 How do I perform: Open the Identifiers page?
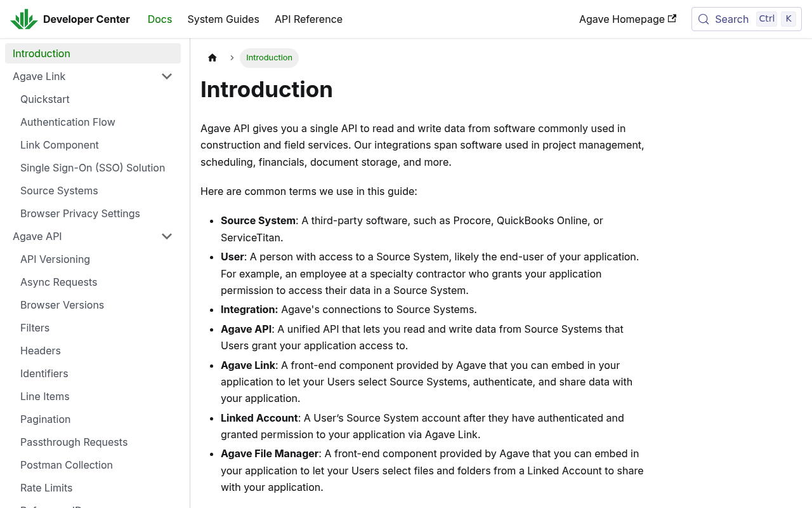[96, 373]
